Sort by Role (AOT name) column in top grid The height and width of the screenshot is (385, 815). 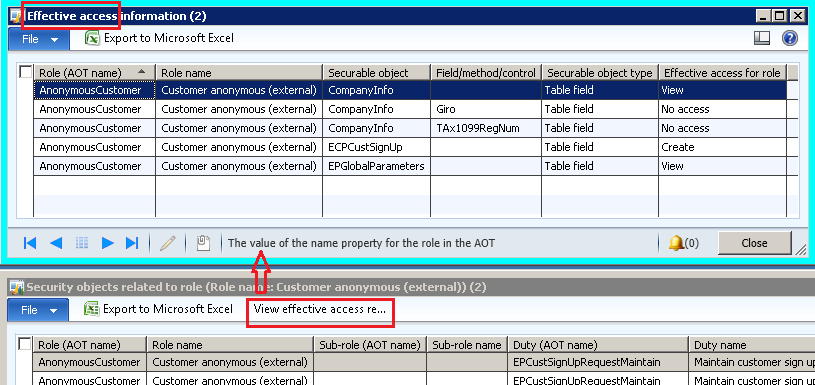pyautogui.click(x=95, y=73)
